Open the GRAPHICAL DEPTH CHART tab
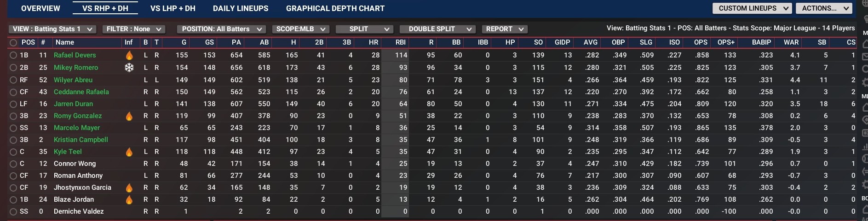The image size is (868, 221). 335,8
